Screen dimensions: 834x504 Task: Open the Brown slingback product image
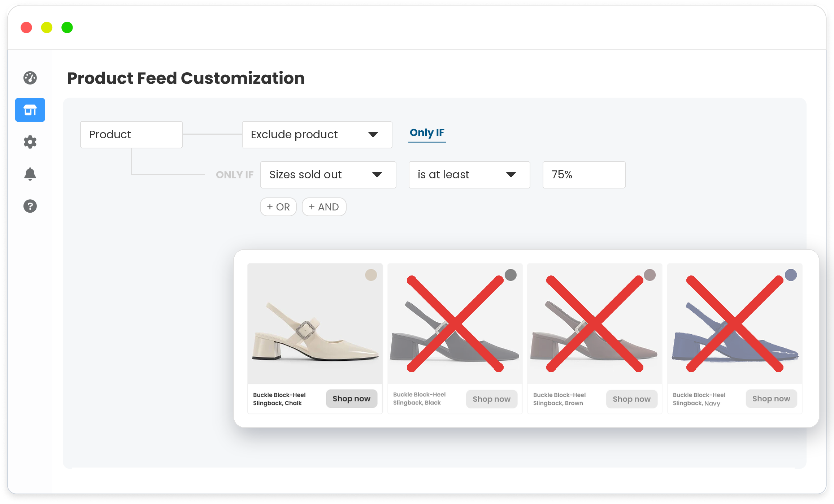[595, 323]
